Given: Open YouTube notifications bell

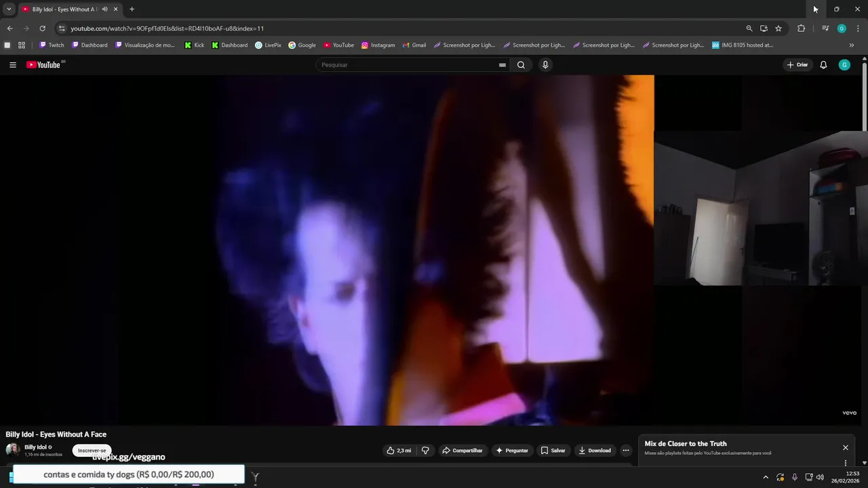Looking at the screenshot, I should point(823,65).
